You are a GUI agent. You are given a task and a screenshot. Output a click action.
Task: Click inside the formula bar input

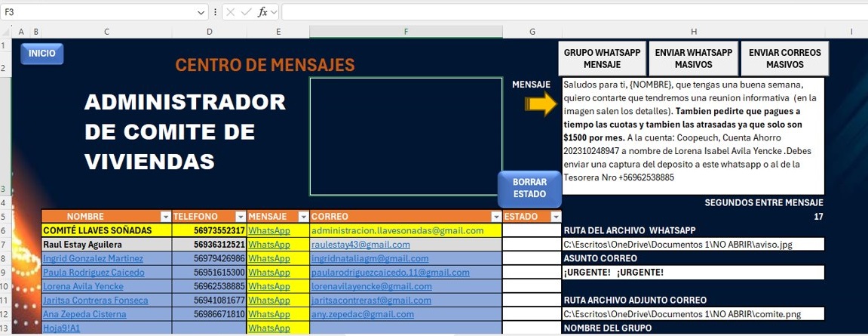[573, 12]
